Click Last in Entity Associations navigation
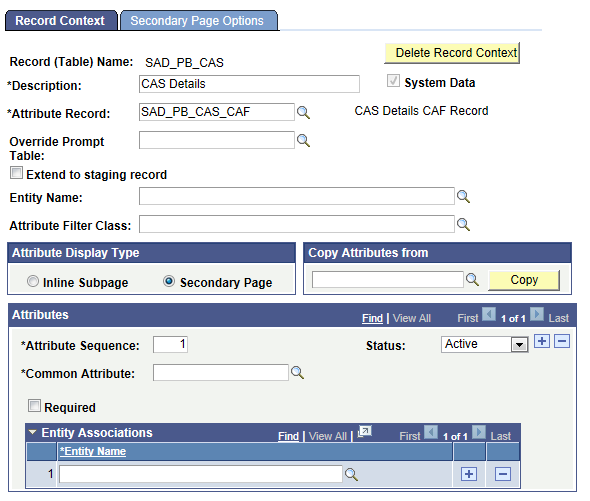Image resolution: width=590 pixels, height=501 pixels. (500, 436)
